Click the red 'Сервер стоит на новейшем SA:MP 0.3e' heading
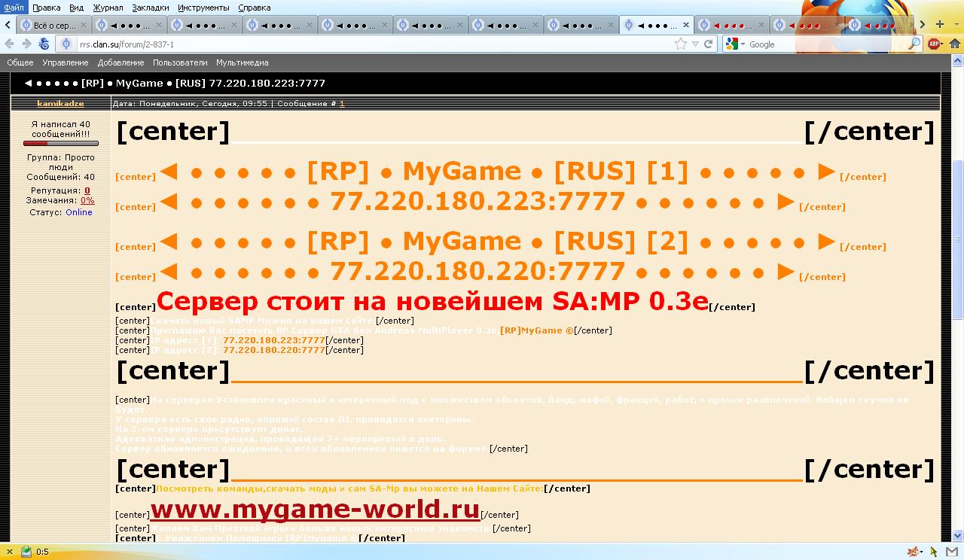964x560 pixels. [432, 301]
